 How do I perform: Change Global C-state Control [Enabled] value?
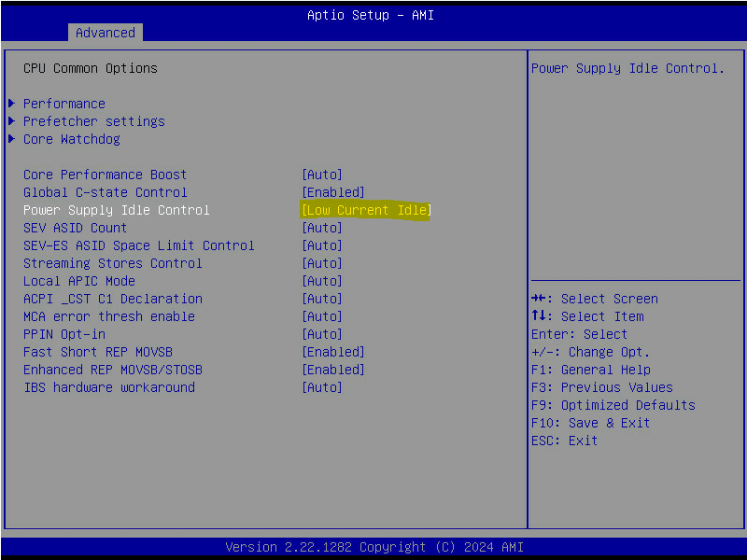click(333, 192)
